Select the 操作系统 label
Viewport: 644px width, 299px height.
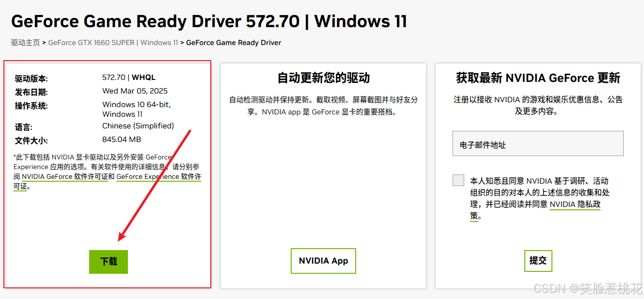click(31, 106)
